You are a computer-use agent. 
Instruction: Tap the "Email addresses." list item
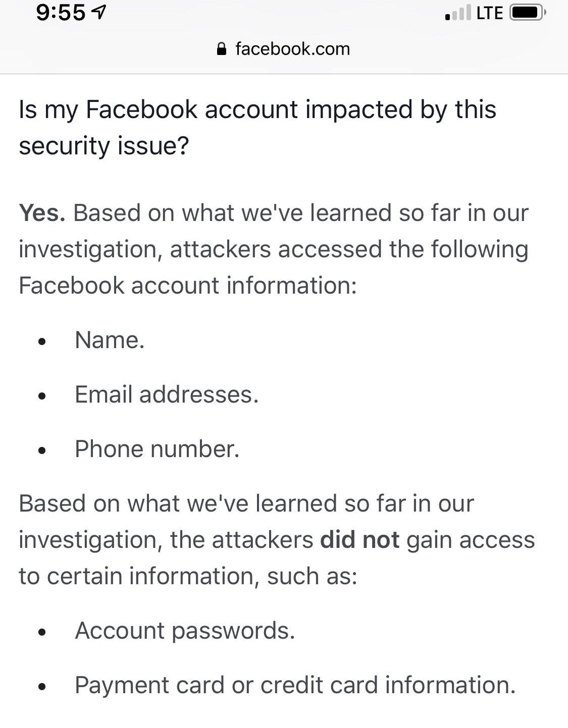[x=167, y=395]
